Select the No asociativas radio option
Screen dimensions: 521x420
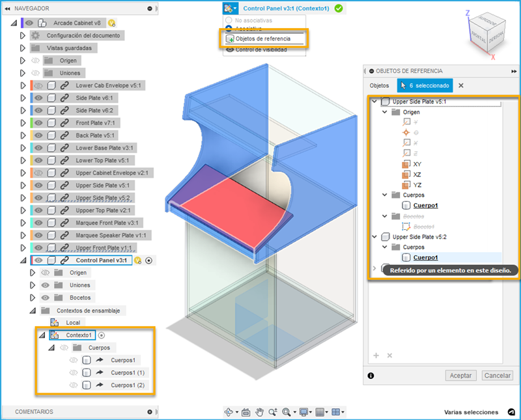click(229, 20)
